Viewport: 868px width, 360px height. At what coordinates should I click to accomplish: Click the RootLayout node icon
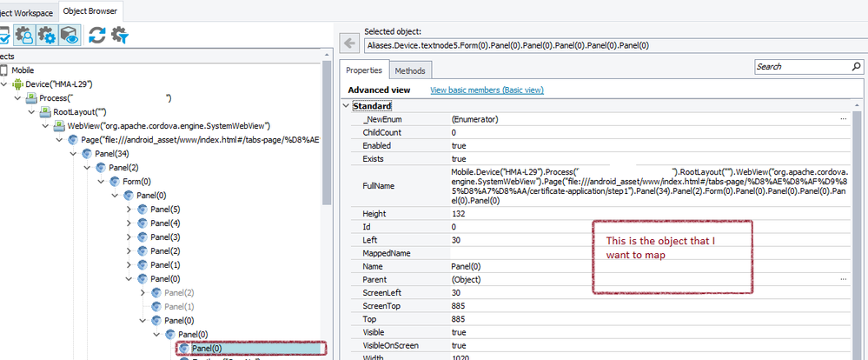pyautogui.click(x=45, y=112)
